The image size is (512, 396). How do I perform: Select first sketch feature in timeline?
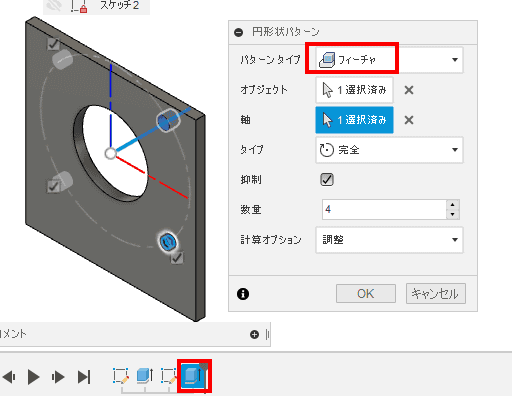click(x=121, y=376)
